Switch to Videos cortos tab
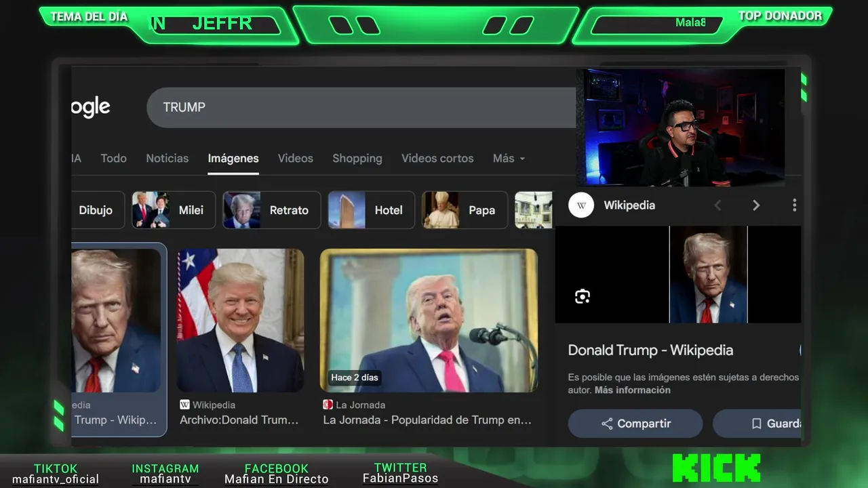The image size is (868, 488). [x=437, y=158]
